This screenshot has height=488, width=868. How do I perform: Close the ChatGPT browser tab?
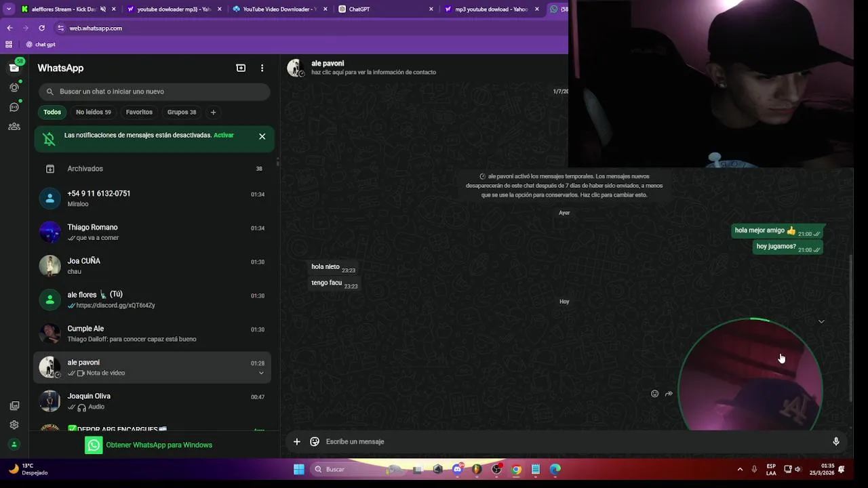(431, 9)
